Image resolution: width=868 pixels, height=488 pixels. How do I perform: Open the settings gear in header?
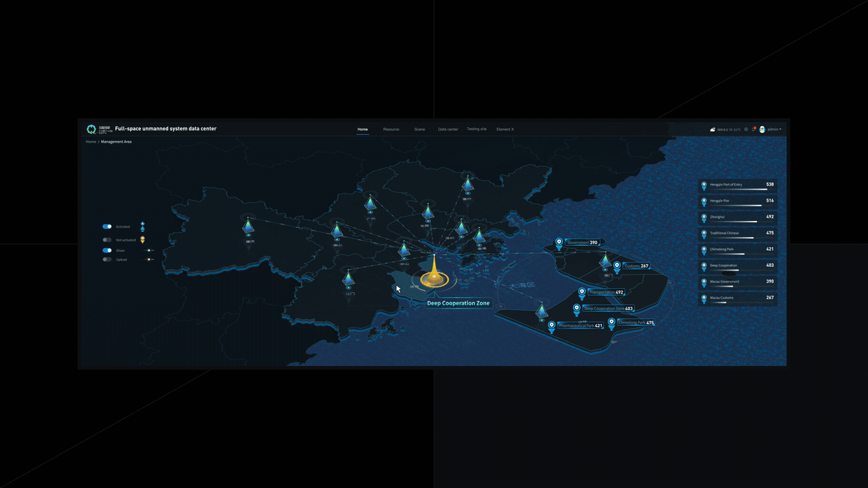click(x=746, y=129)
